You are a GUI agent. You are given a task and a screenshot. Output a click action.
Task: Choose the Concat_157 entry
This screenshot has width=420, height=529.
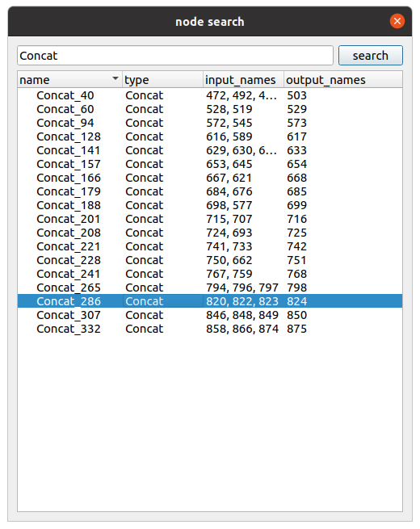click(x=210, y=164)
